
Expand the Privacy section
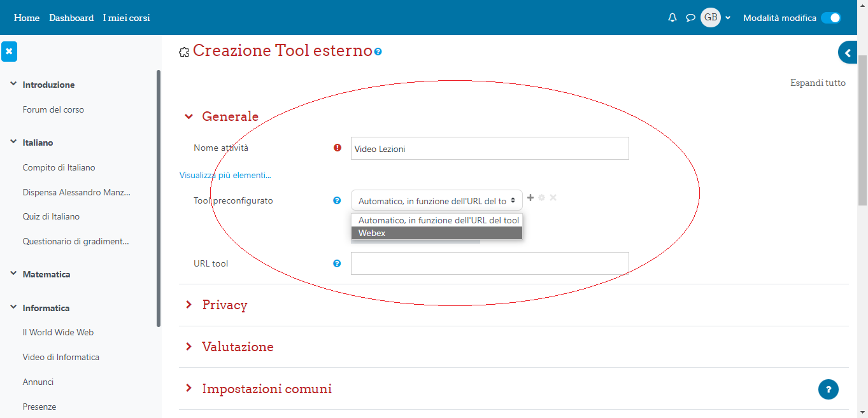pyautogui.click(x=189, y=305)
